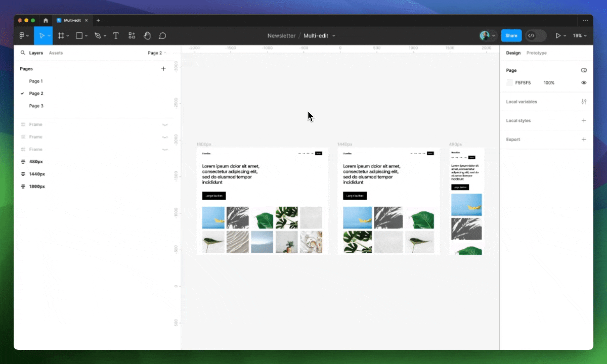Select the Text tool
The height and width of the screenshot is (364, 607).
click(116, 36)
